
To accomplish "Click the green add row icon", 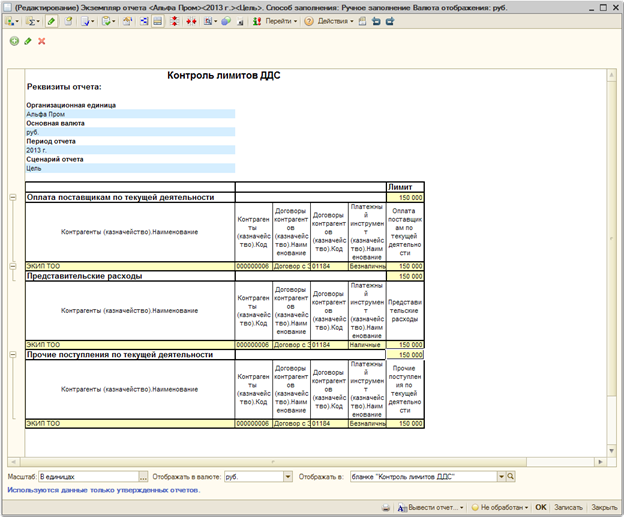I will click(13, 41).
